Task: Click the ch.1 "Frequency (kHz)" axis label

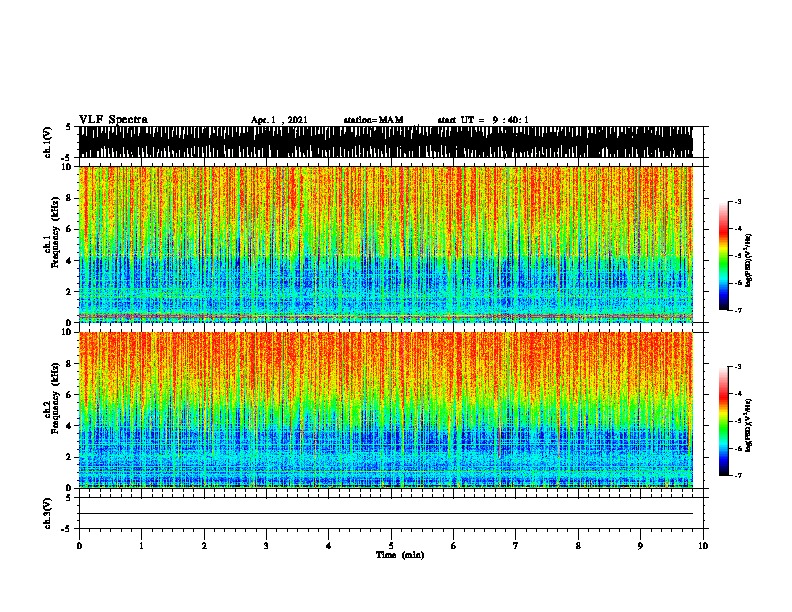Action: pyautogui.click(x=55, y=232)
